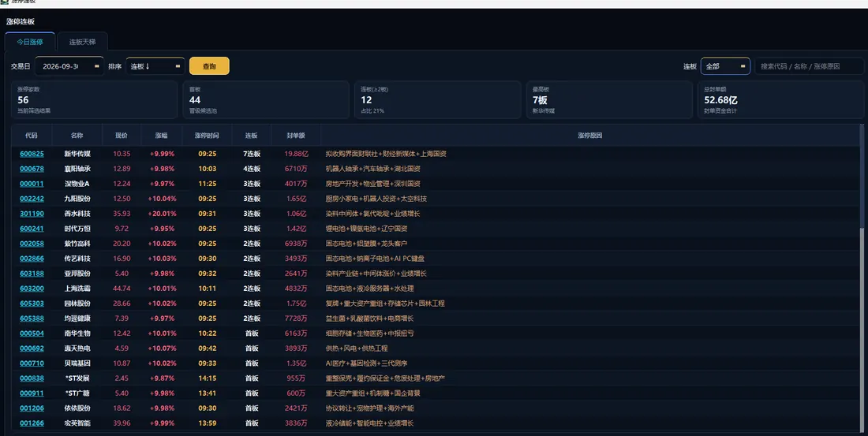Sort by the 封单额 column header

point(296,136)
